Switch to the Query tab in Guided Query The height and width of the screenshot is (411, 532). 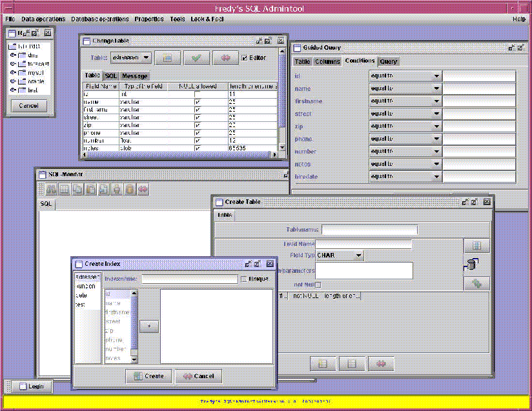(x=388, y=61)
